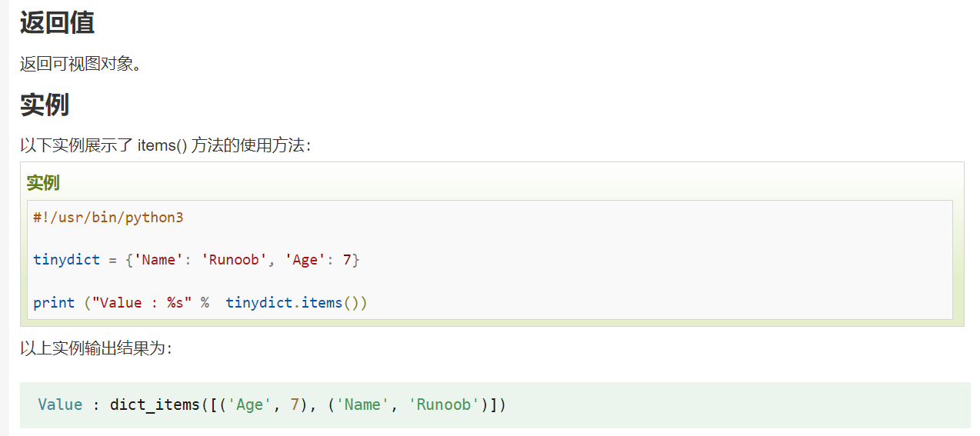
Task: Click the 'Name' key in dictionary code
Action: tap(159, 260)
